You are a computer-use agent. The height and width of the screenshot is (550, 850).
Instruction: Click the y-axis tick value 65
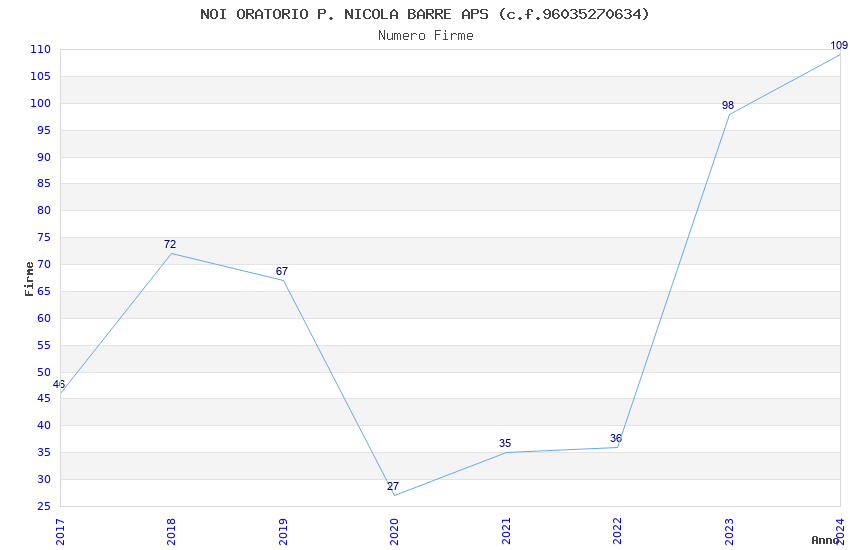[44, 291]
